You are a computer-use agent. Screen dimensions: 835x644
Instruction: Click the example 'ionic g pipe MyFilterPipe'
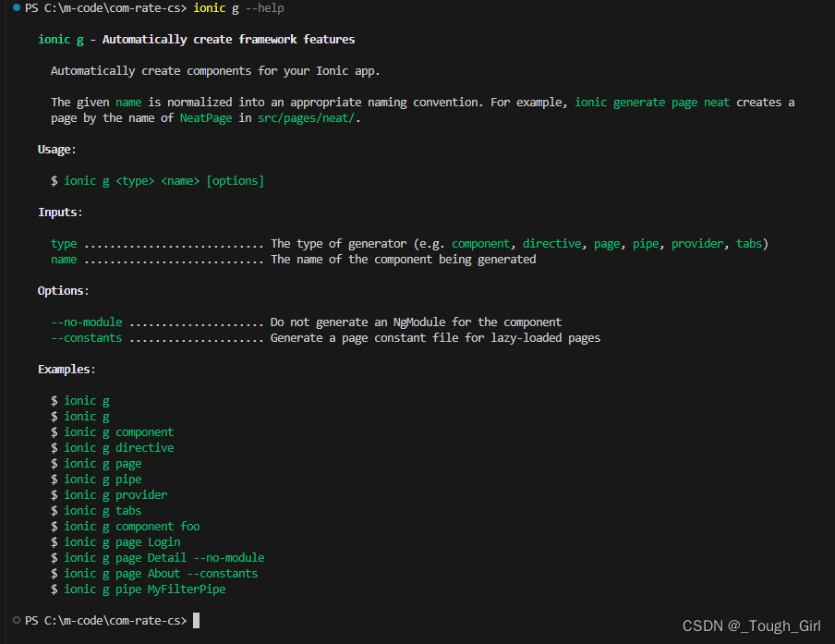144,589
